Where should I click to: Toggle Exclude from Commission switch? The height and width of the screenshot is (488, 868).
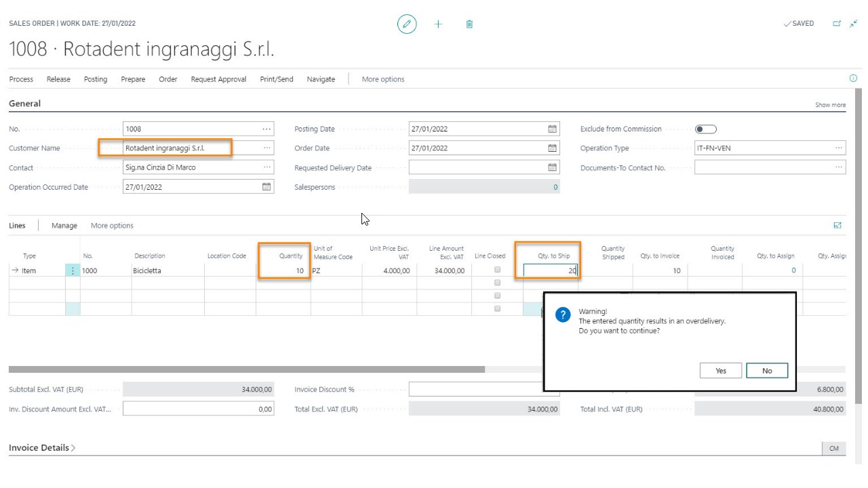click(706, 129)
